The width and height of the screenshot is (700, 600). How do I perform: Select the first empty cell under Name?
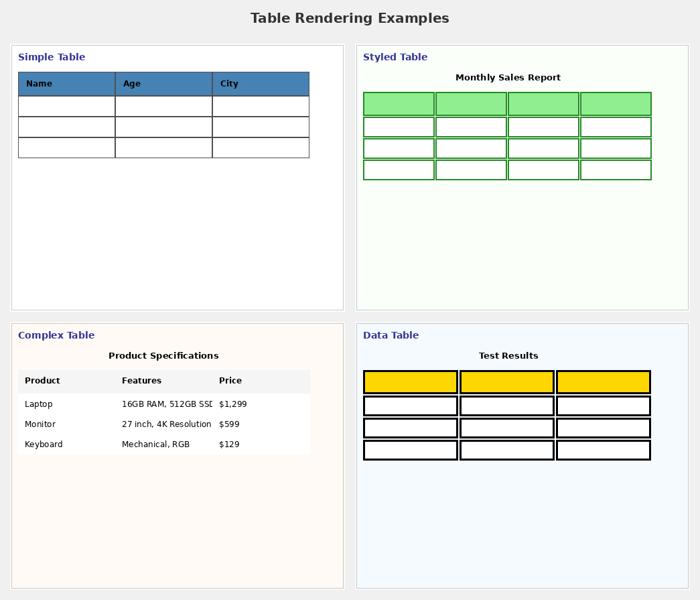pyautogui.click(x=66, y=105)
